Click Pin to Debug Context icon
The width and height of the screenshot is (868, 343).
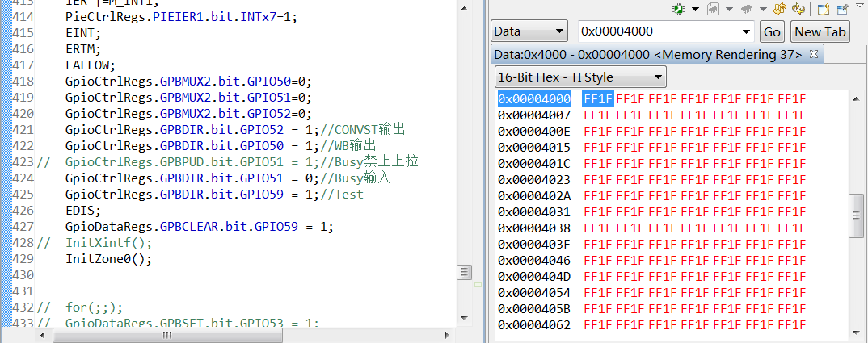click(x=842, y=9)
